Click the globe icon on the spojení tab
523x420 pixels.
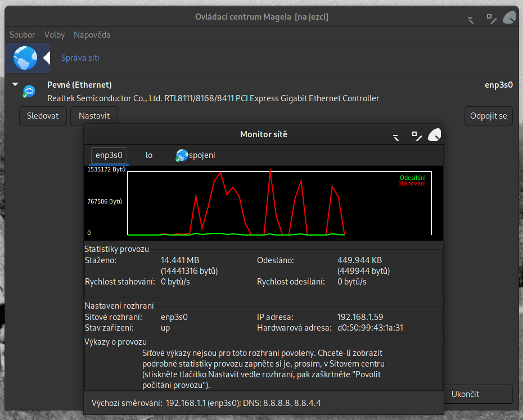click(x=182, y=155)
